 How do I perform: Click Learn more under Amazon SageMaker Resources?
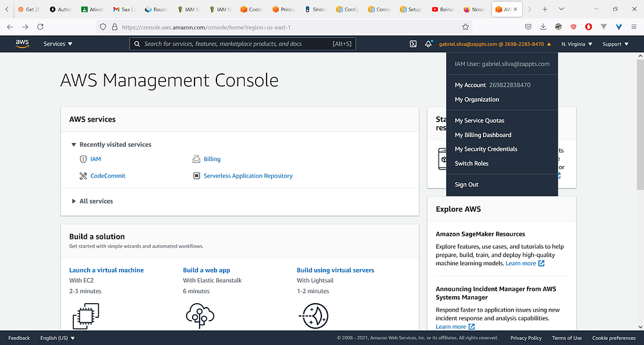click(x=525, y=263)
